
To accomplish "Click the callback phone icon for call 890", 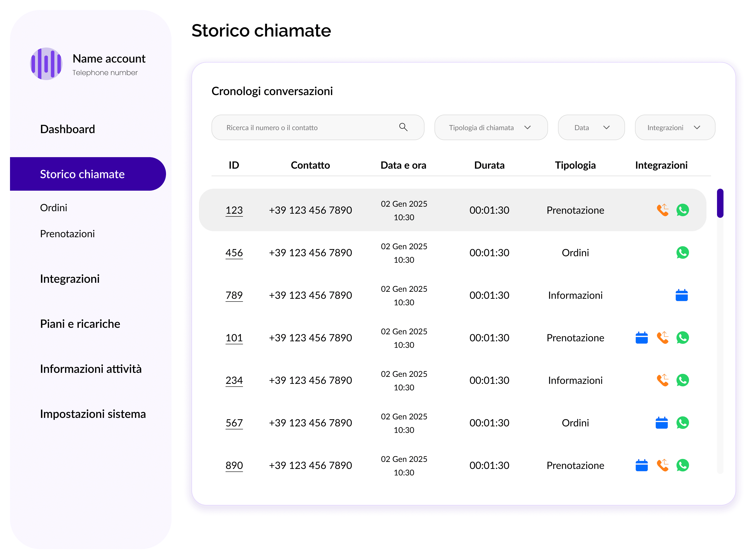I will 662,465.
